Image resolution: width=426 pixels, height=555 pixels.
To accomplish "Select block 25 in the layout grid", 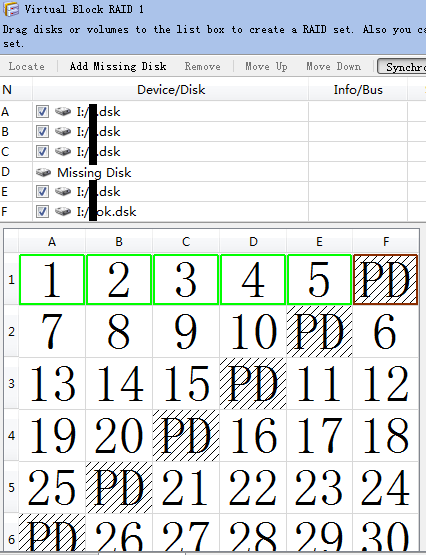I will [52, 487].
